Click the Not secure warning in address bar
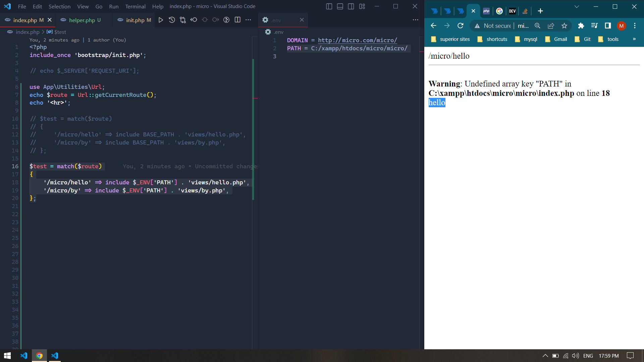Image resolution: width=644 pixels, height=362 pixels. [492, 26]
